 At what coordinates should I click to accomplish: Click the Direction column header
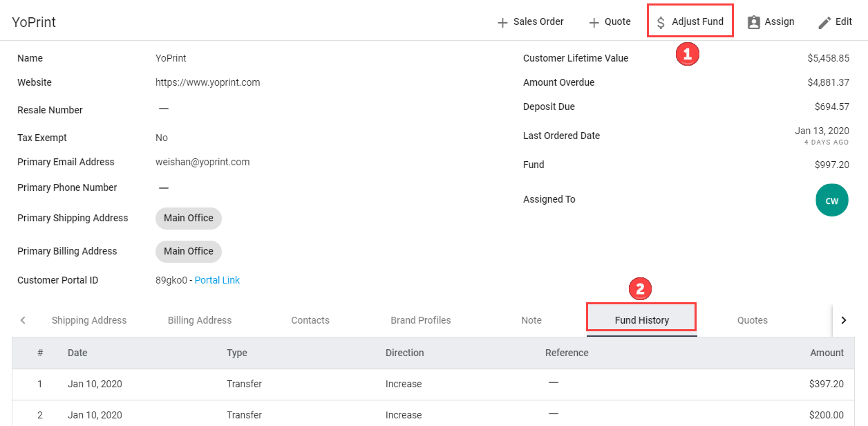[405, 353]
